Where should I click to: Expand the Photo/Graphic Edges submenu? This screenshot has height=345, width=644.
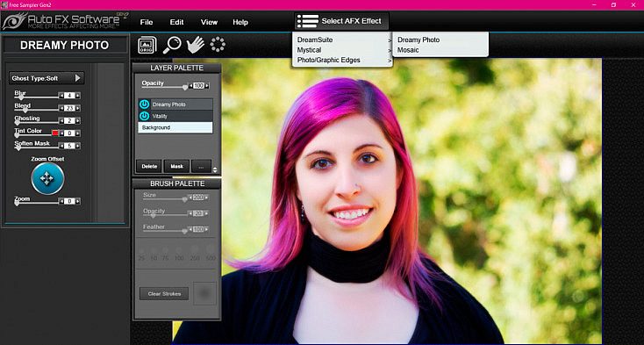click(343, 60)
